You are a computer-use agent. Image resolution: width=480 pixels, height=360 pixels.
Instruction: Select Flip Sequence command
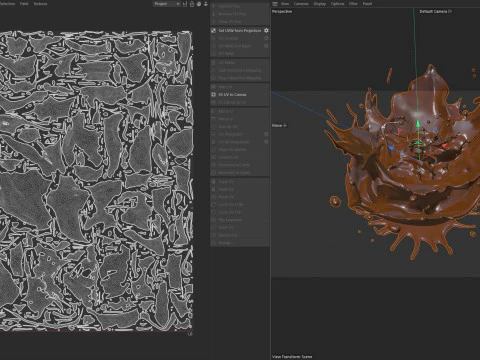click(x=240, y=220)
